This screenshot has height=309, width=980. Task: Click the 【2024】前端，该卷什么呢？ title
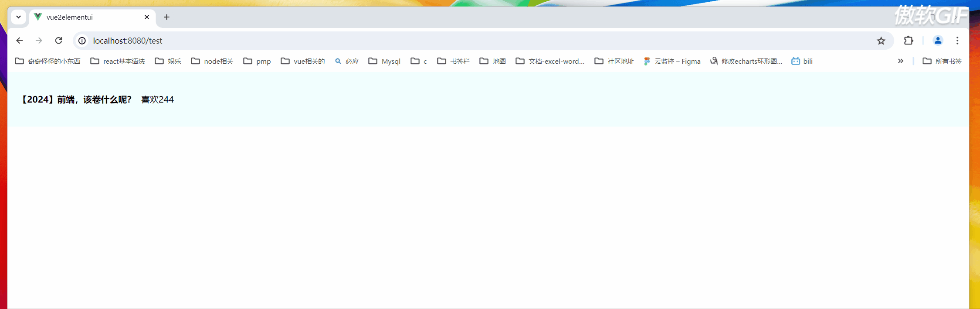[x=76, y=100]
